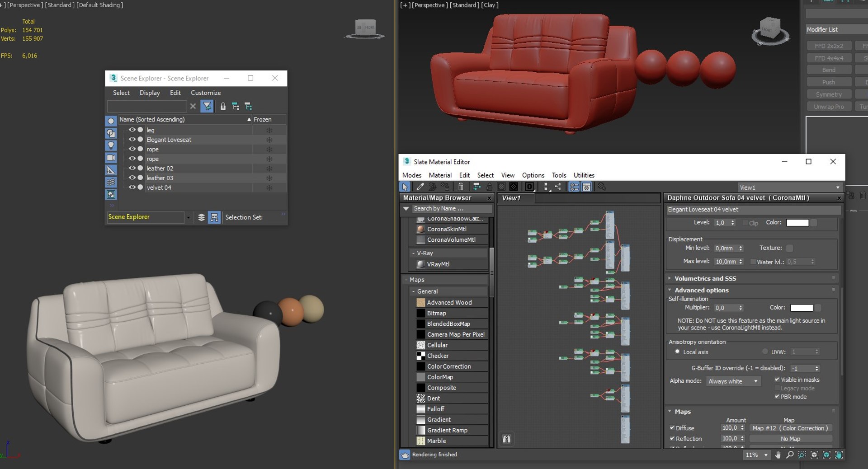Click Zoom magnifier tool in Slate navigation
This screenshot has width=868, height=469.
[790, 455]
